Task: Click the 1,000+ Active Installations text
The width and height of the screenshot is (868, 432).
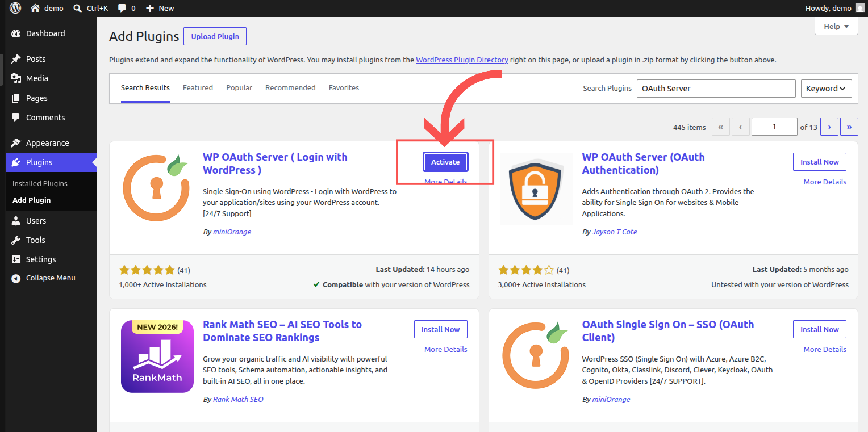Action: coord(162,284)
